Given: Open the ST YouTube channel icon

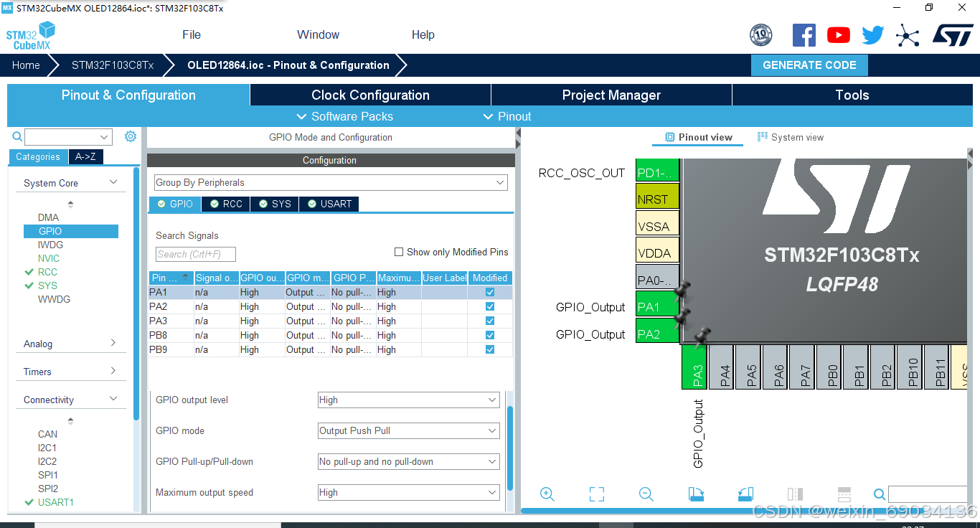Looking at the screenshot, I should [x=838, y=35].
